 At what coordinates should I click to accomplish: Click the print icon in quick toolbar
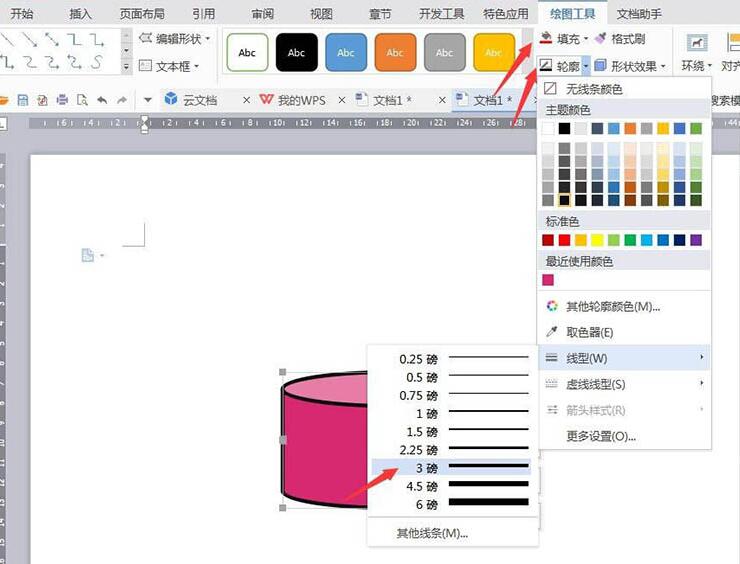tap(62, 100)
